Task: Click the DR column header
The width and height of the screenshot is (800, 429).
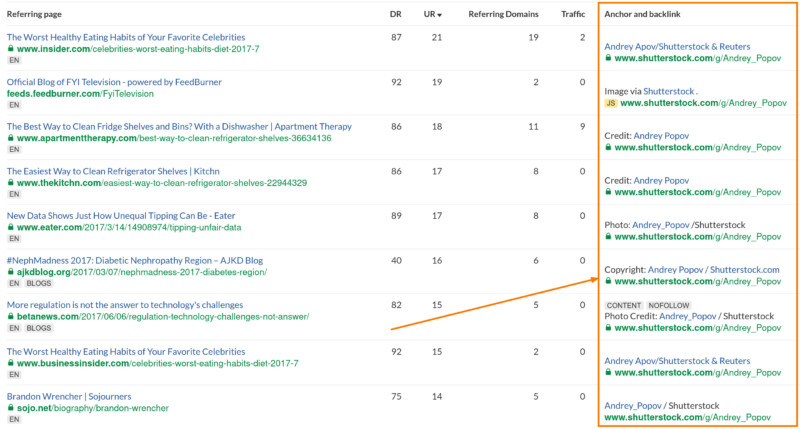Action: 395,14
